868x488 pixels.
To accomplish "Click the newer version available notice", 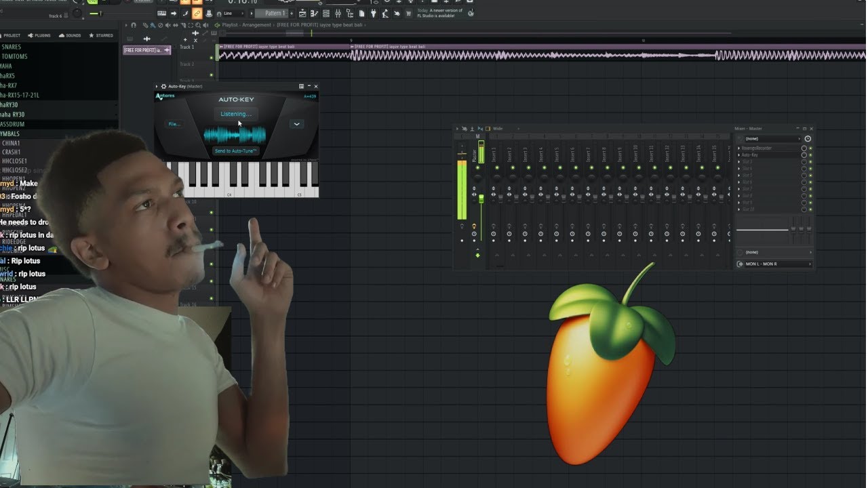I will [x=439, y=13].
